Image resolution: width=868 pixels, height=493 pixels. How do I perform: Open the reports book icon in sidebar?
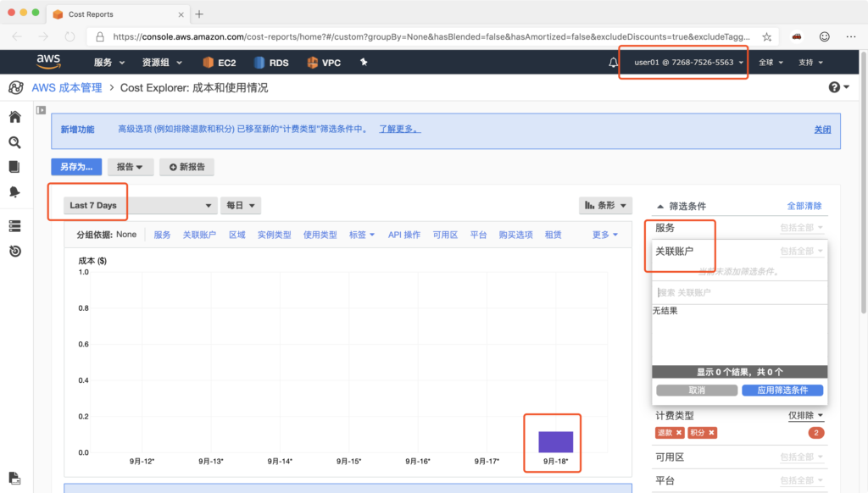(15, 167)
